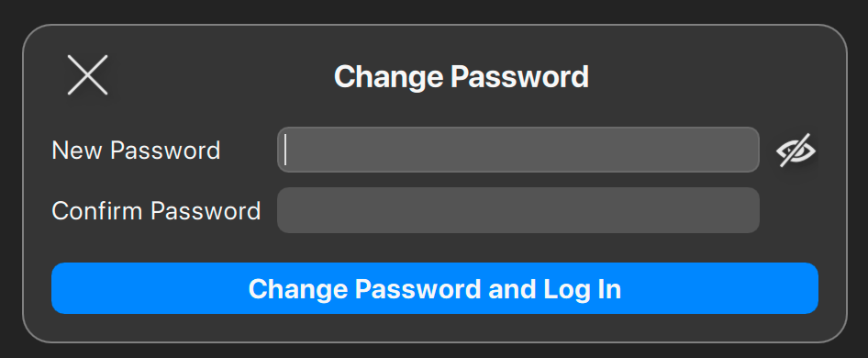Image resolution: width=868 pixels, height=358 pixels.
Task: Focus the New Password input field
Action: coord(518,150)
